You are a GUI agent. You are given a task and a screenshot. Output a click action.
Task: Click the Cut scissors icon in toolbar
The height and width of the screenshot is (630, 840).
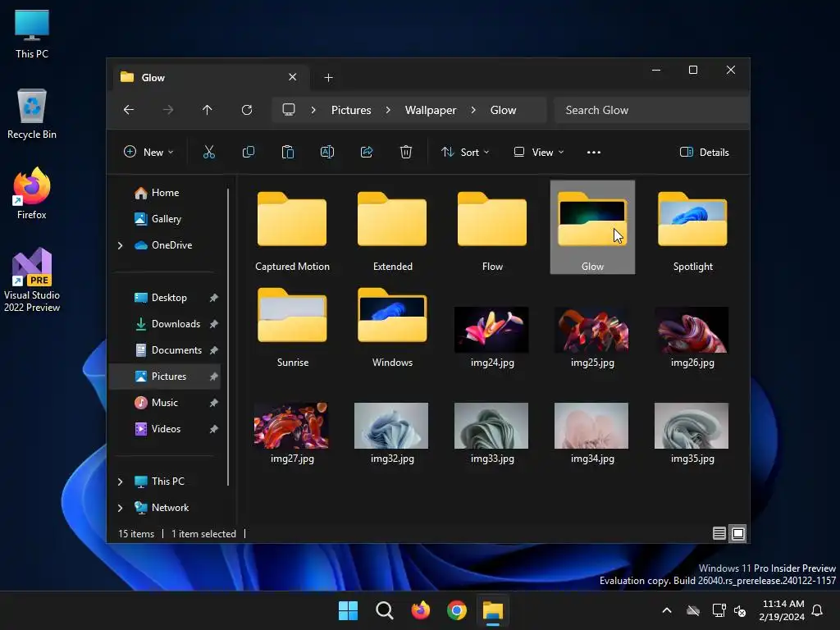209,152
